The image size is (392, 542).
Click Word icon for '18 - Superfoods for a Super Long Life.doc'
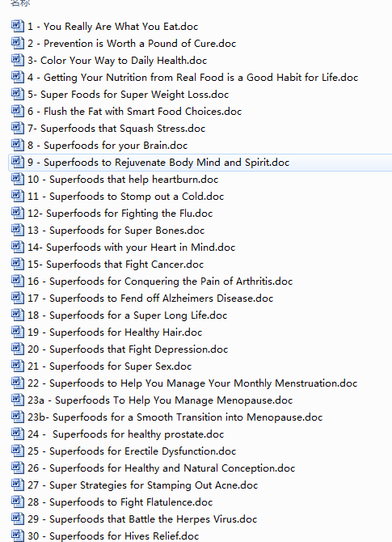18,315
